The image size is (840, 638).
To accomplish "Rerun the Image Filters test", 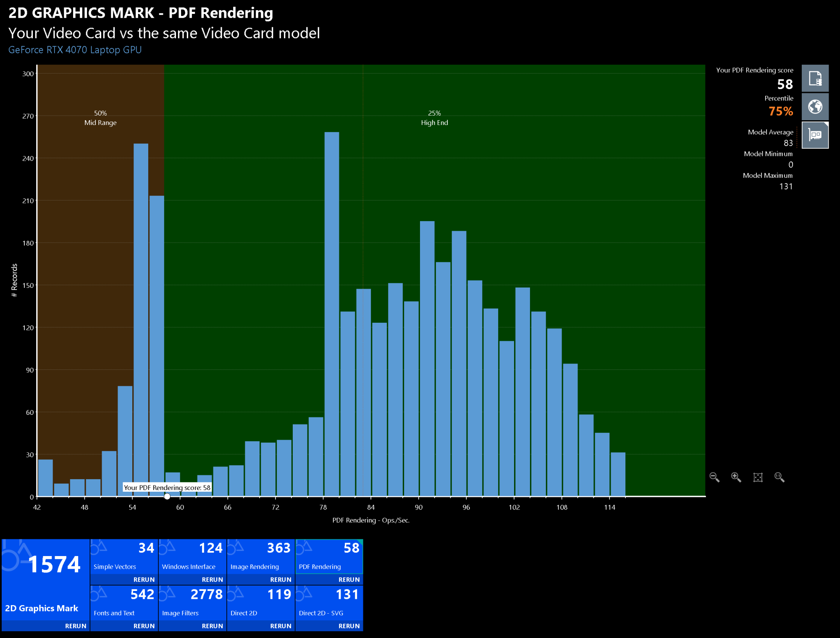I will point(213,626).
